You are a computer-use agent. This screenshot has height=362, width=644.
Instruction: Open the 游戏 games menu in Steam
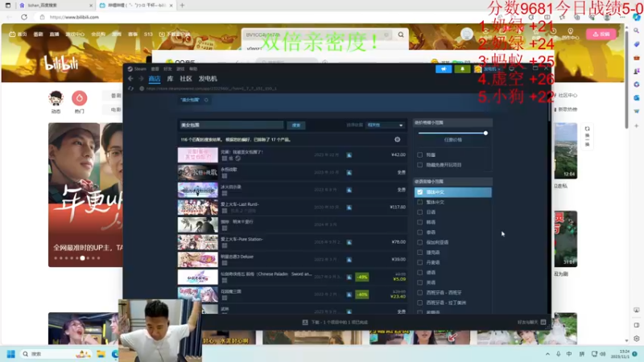coord(180,68)
